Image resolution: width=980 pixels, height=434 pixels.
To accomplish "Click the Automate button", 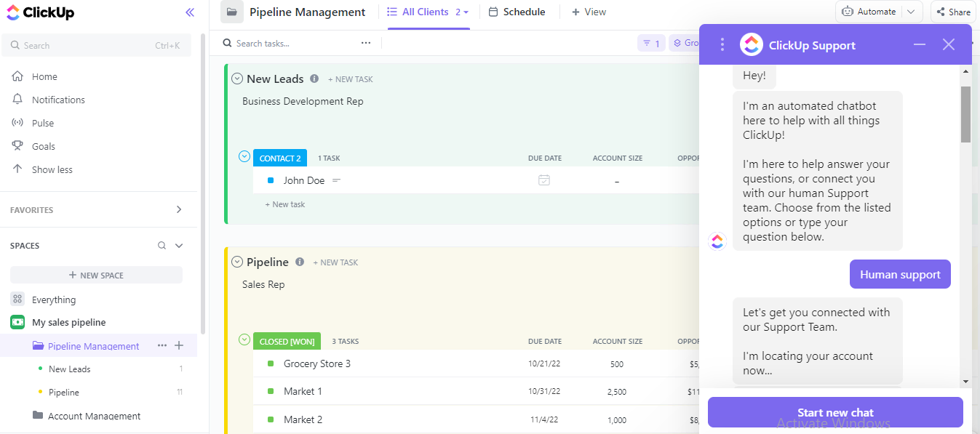I will pos(869,12).
